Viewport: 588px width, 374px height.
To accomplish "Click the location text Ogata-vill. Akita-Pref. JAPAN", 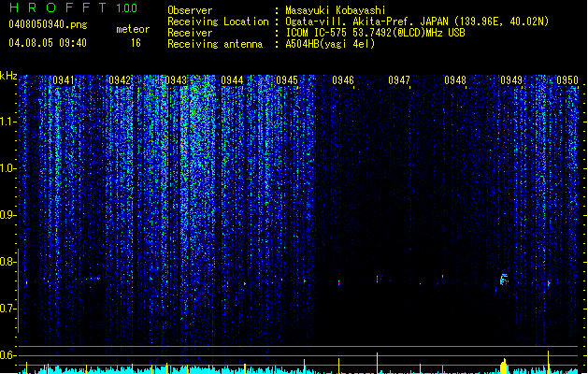I will [x=367, y=22].
